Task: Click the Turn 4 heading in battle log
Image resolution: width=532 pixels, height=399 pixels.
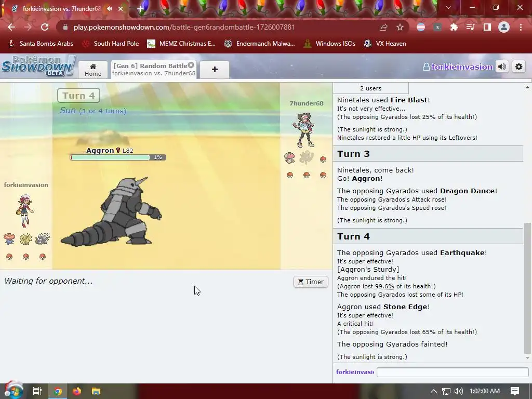Action: (x=353, y=236)
